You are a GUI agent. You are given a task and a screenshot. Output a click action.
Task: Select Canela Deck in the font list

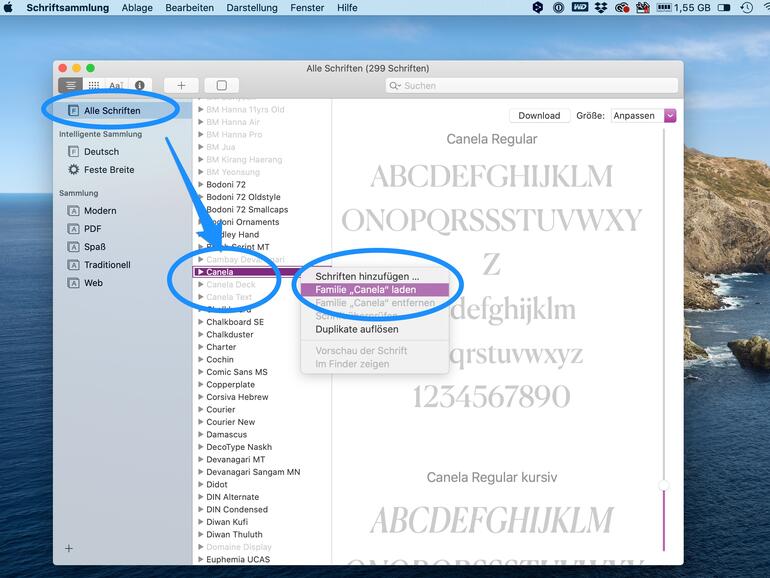231,284
